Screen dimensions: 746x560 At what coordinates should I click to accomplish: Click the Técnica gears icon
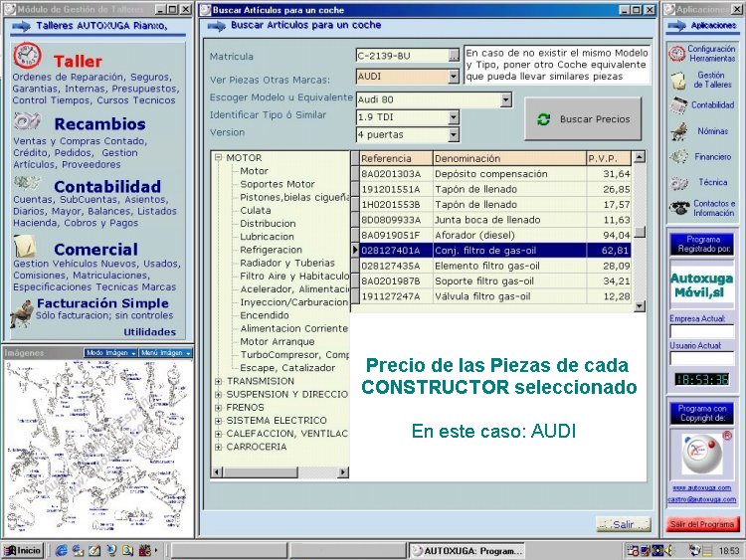(679, 183)
